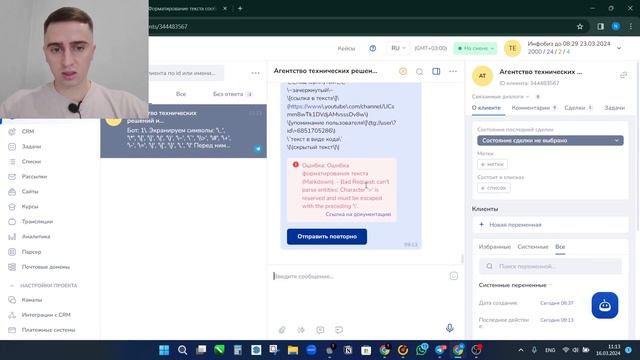Image resolution: width=640 pixels, height=360 pixels.
Task: Open Списки in the left sidebar
Action: point(31,162)
